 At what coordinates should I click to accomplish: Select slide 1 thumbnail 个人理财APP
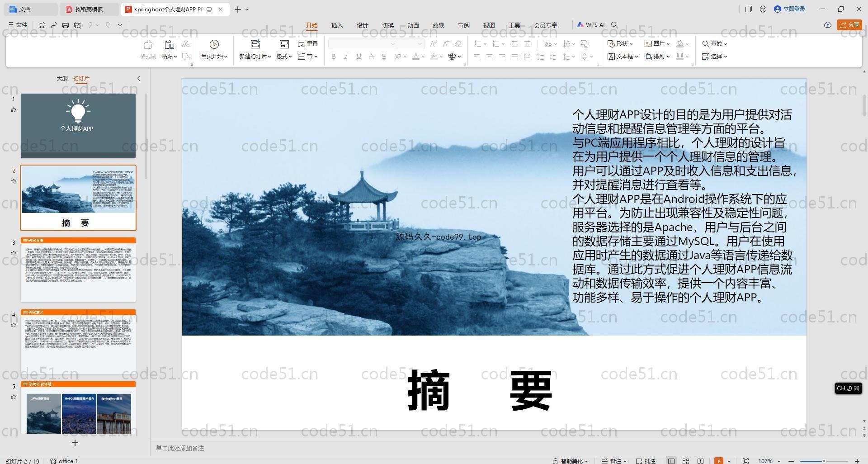[x=78, y=126]
